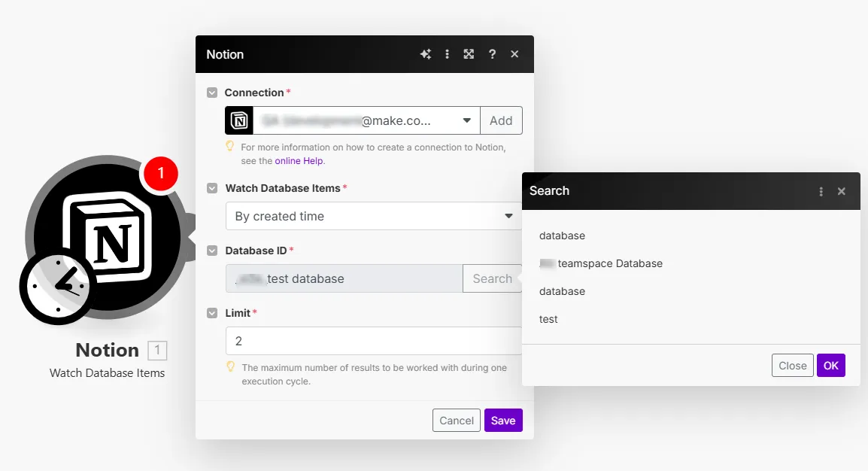Click the purple Save button
Viewport: 868px width, 471px height.
tap(503, 421)
